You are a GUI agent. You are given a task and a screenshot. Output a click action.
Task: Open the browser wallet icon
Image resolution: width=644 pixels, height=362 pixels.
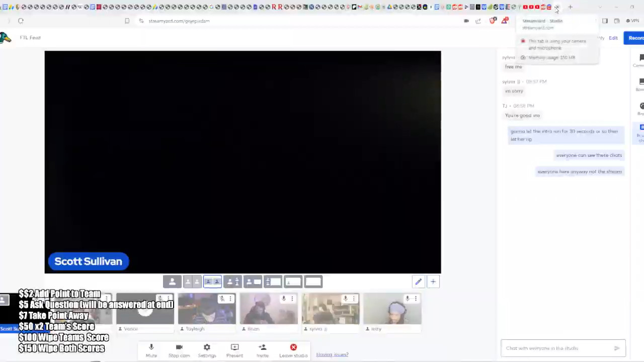(617, 21)
